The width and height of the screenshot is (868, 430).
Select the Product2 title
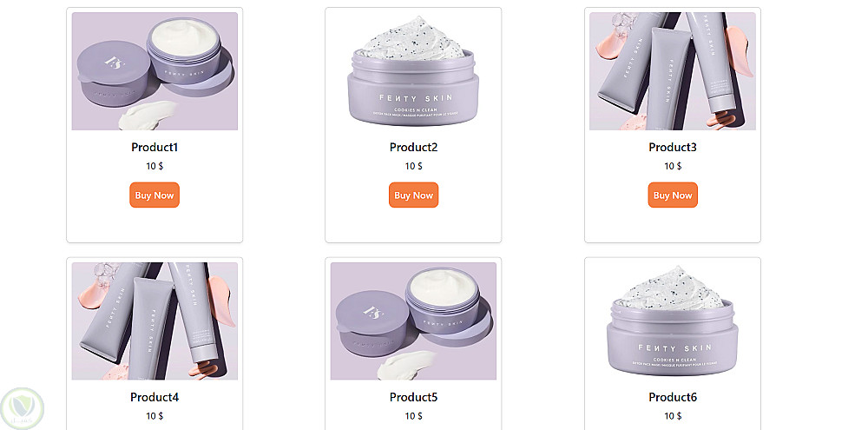click(x=413, y=148)
